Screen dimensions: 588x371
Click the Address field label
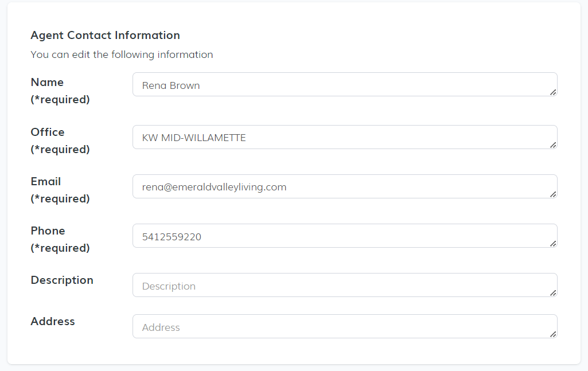53,322
